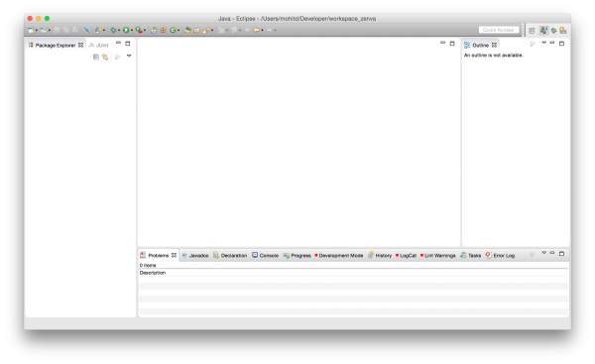This screenshot has height=364, width=595.
Task: Click the Collapse All icon in Package Explorer
Action: tap(96, 57)
